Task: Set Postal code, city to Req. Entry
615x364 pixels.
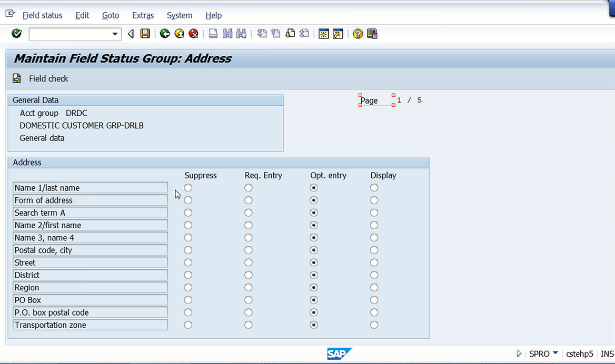Action: pyautogui.click(x=249, y=250)
